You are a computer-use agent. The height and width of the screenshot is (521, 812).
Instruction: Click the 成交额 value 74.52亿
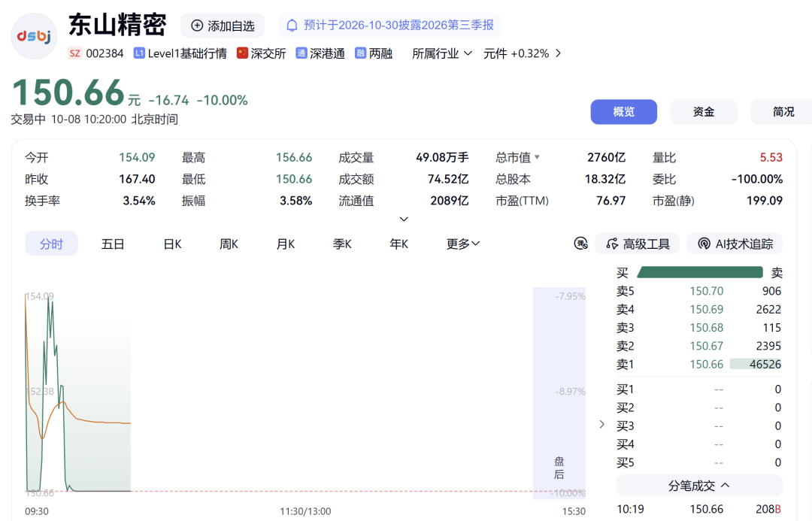[x=448, y=179]
